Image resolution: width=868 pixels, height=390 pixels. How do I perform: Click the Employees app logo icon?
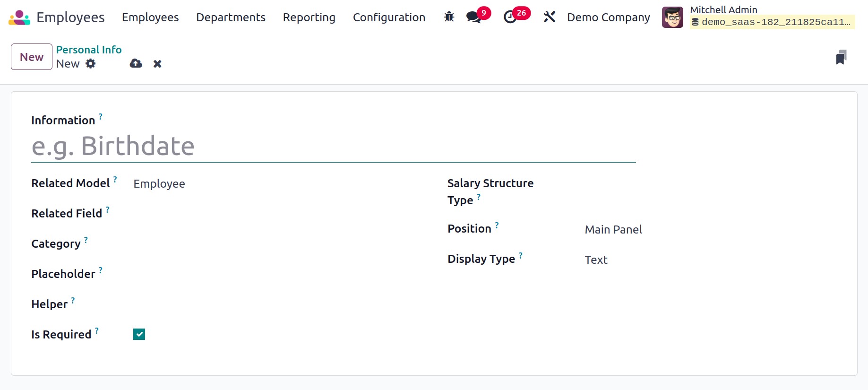(x=19, y=17)
